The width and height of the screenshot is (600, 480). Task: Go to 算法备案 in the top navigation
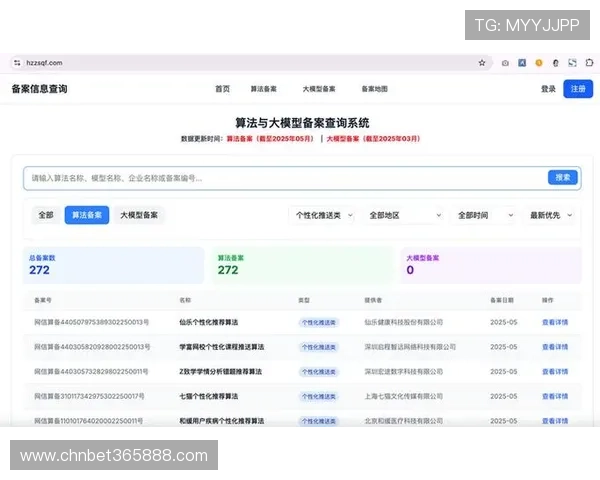[x=263, y=89]
